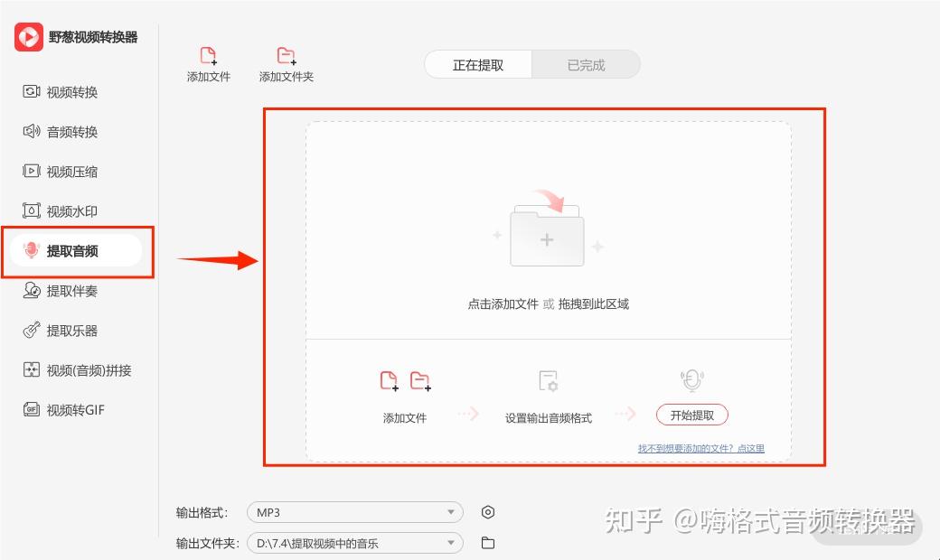Screen dimensions: 940x560
Task: Open the 视频水印 sidebar item
Action: click(60, 210)
